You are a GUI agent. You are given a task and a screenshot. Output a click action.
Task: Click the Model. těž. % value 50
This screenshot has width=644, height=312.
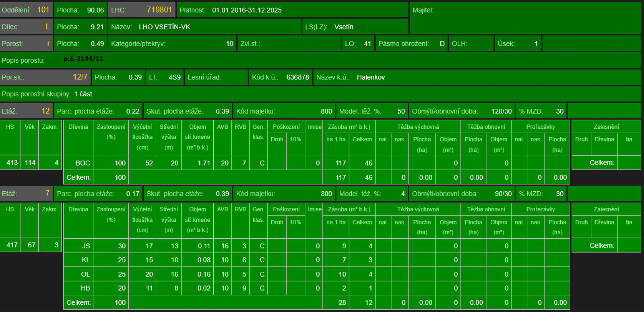401,111
